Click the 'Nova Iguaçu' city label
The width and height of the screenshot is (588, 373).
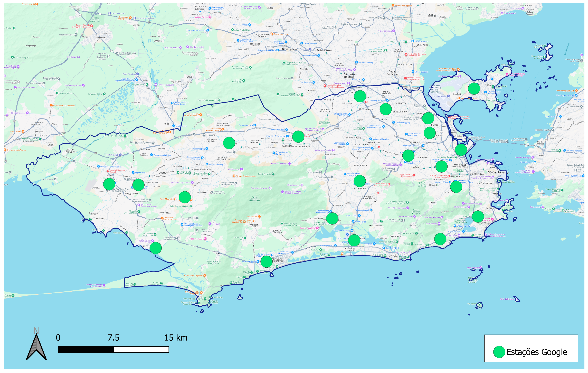(289, 49)
